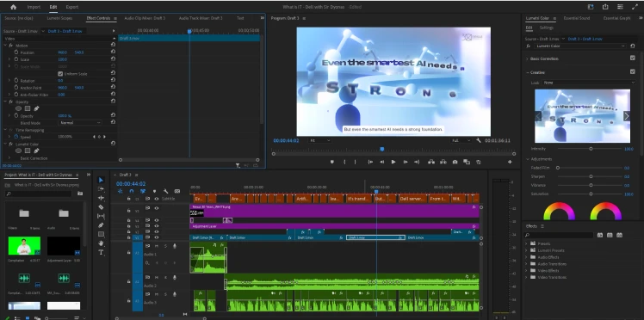Click Go to Out point button
The width and height of the screenshot is (644, 320).
point(417,162)
